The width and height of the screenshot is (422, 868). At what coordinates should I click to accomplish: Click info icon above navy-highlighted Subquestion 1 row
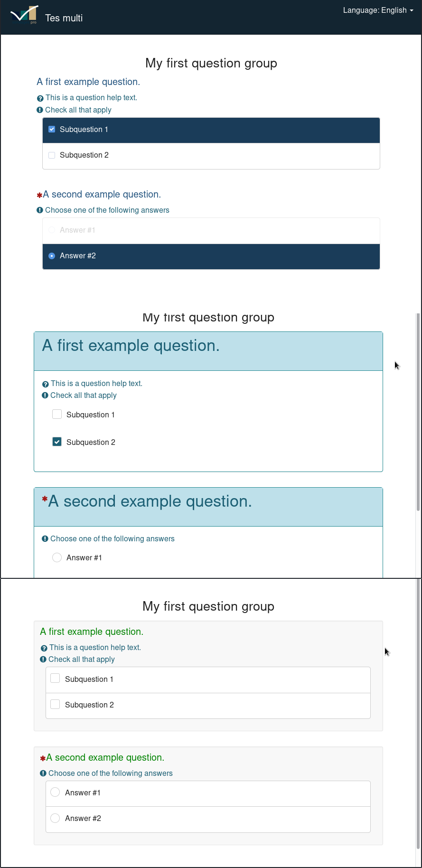click(x=40, y=110)
